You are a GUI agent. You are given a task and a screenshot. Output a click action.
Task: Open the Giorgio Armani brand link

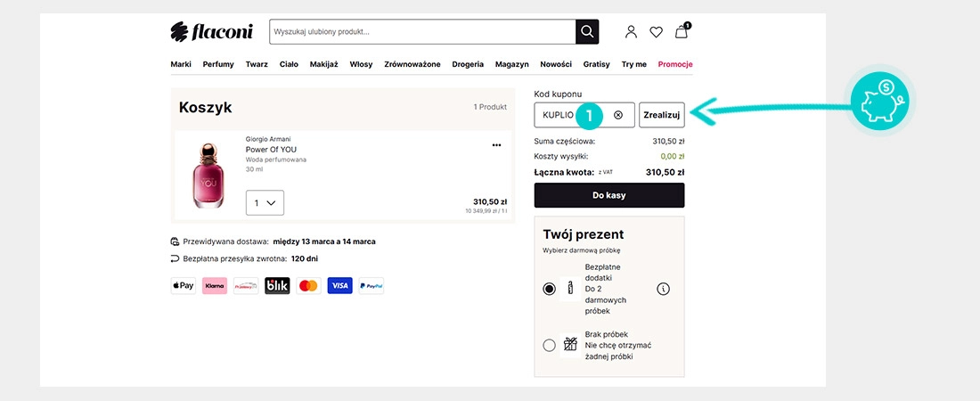pos(268,139)
